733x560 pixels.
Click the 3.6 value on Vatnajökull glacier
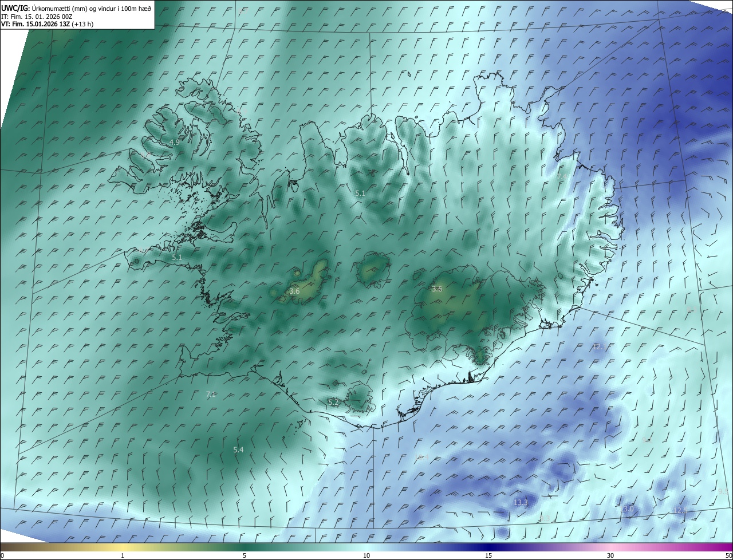pos(437,289)
